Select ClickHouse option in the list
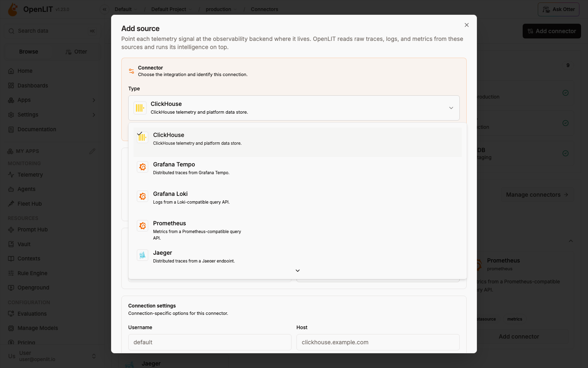Image resolution: width=588 pixels, height=368 pixels. tap(297, 142)
